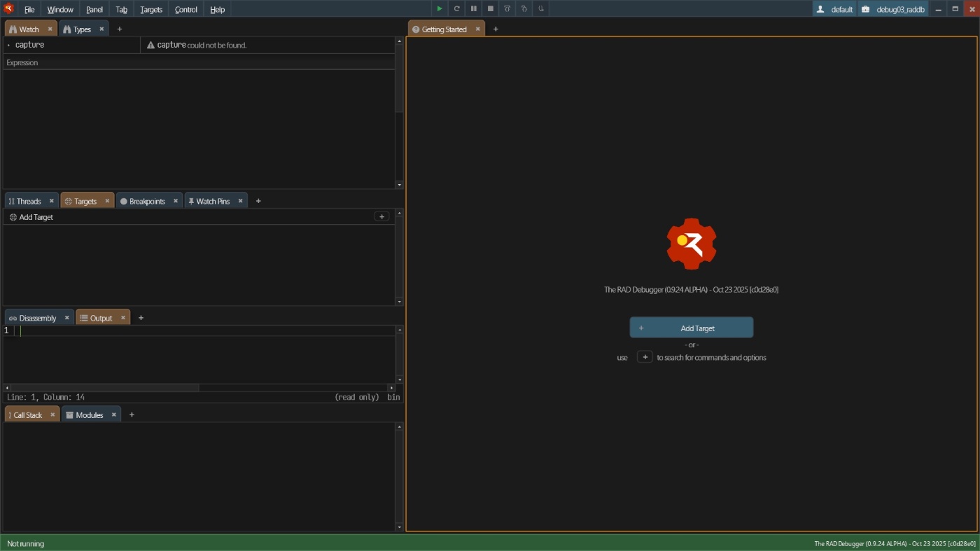This screenshot has width=980, height=551.
Task: Open the Panel menu
Action: click(94, 9)
